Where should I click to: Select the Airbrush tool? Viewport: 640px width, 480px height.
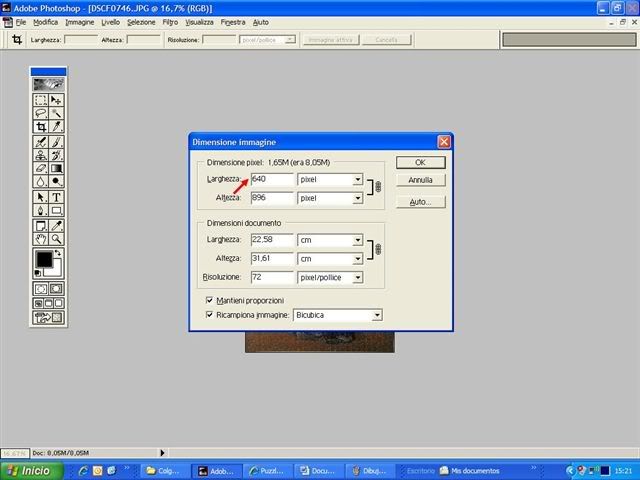click(40, 142)
